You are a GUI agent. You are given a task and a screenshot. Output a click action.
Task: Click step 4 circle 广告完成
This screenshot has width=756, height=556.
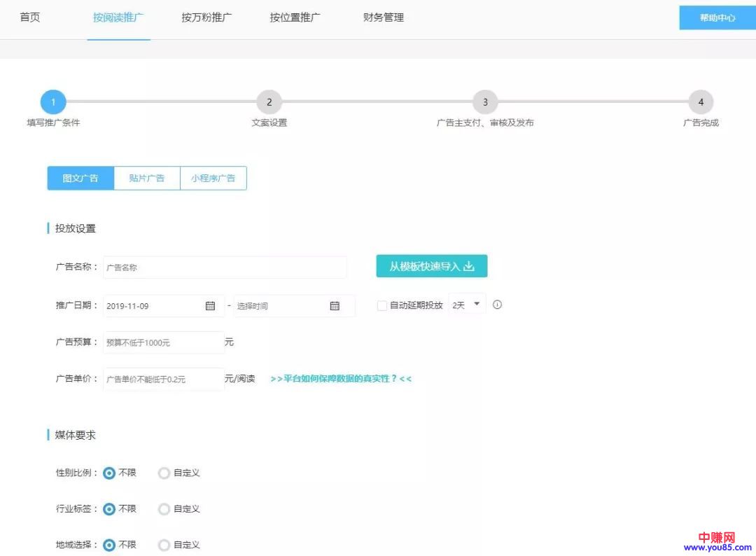(701, 102)
